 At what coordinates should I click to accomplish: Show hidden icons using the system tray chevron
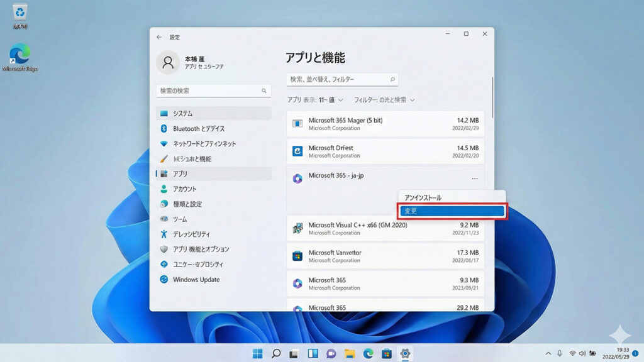tap(548, 354)
